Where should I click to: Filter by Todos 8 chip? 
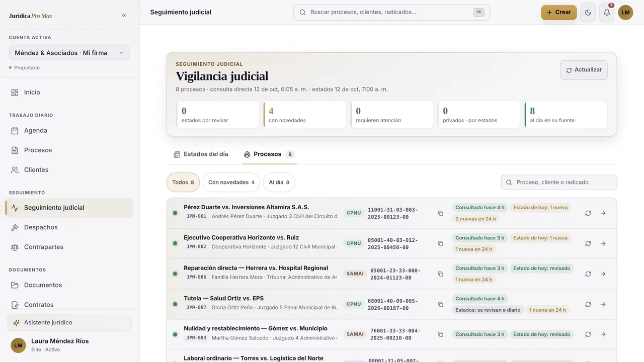click(183, 183)
